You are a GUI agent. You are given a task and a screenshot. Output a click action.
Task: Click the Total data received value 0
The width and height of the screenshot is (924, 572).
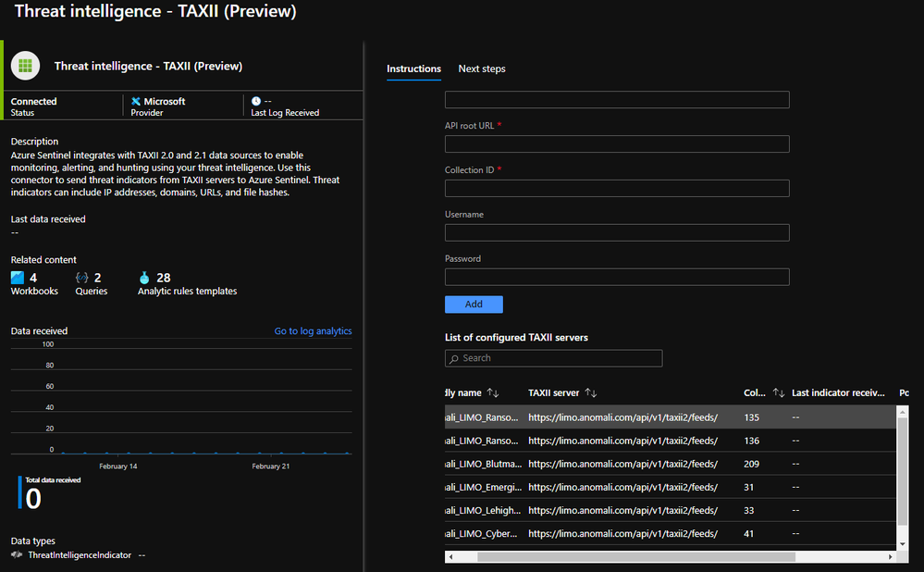[x=33, y=499]
